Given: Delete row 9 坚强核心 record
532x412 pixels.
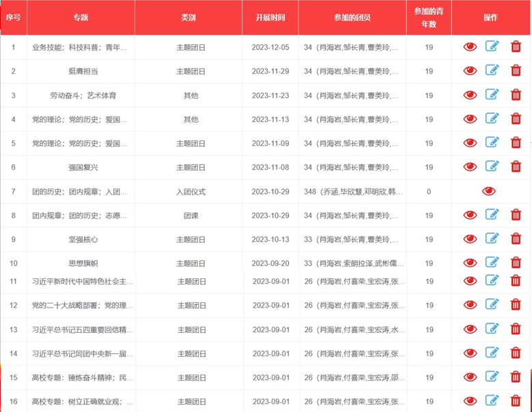Looking at the screenshot, I should (x=516, y=239).
